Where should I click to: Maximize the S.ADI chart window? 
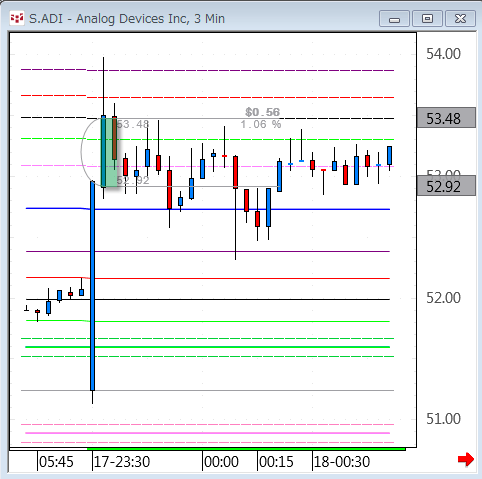[x=427, y=19]
